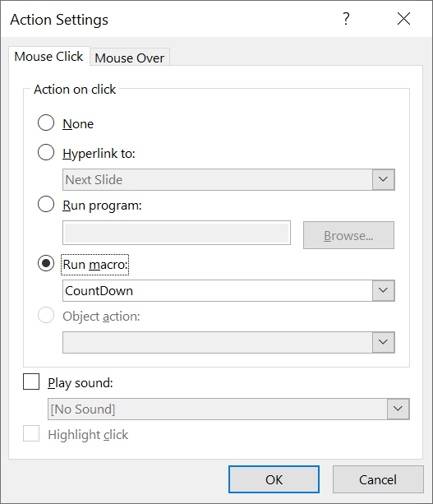
Task: Select the Run macro radio button
Action: (46, 264)
